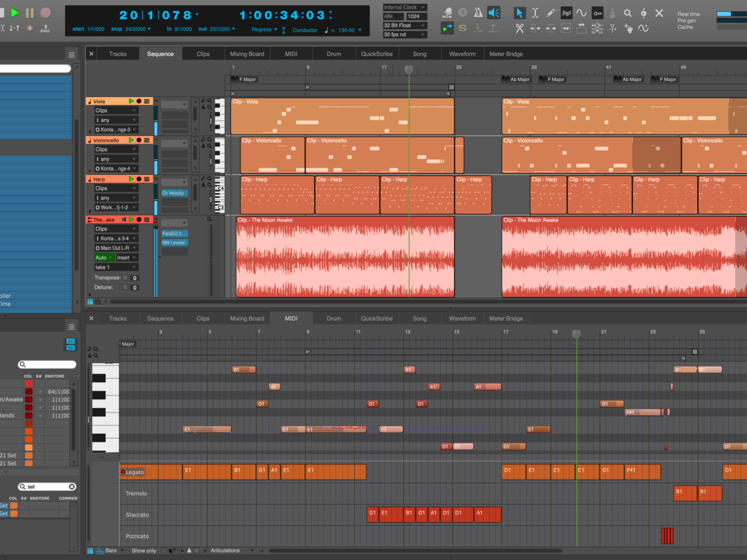The width and height of the screenshot is (747, 560).
Task: Select the I-Beam selection tool
Action: tap(535, 13)
